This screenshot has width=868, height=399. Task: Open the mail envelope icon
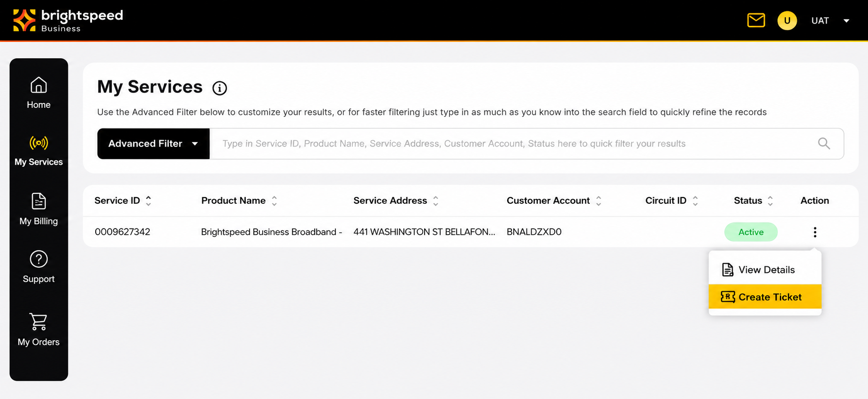[x=756, y=21]
